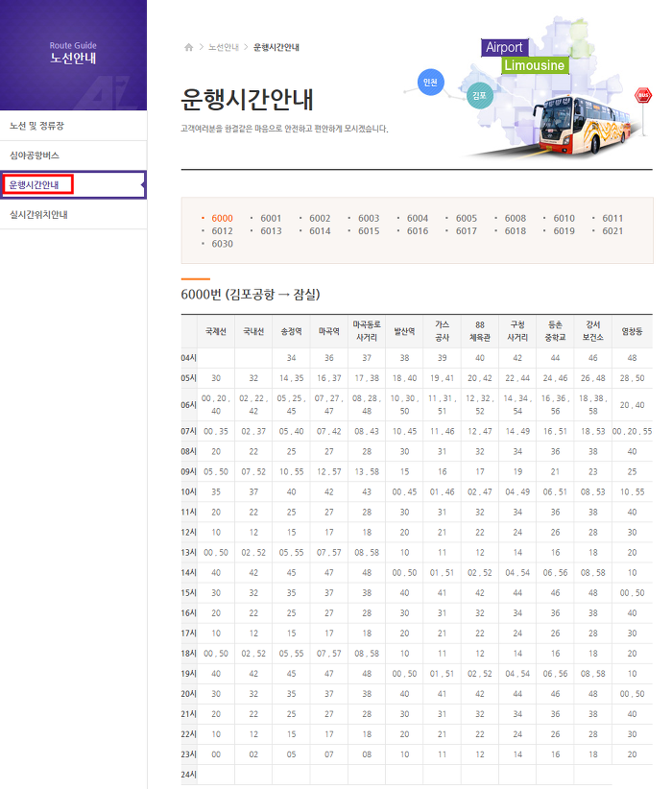Click the Limousine green label
The height and width of the screenshot is (789, 672).
tap(535, 65)
